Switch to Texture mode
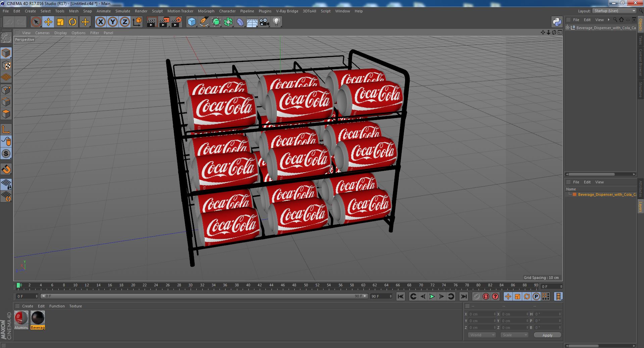The height and width of the screenshot is (348, 644). tap(6, 65)
